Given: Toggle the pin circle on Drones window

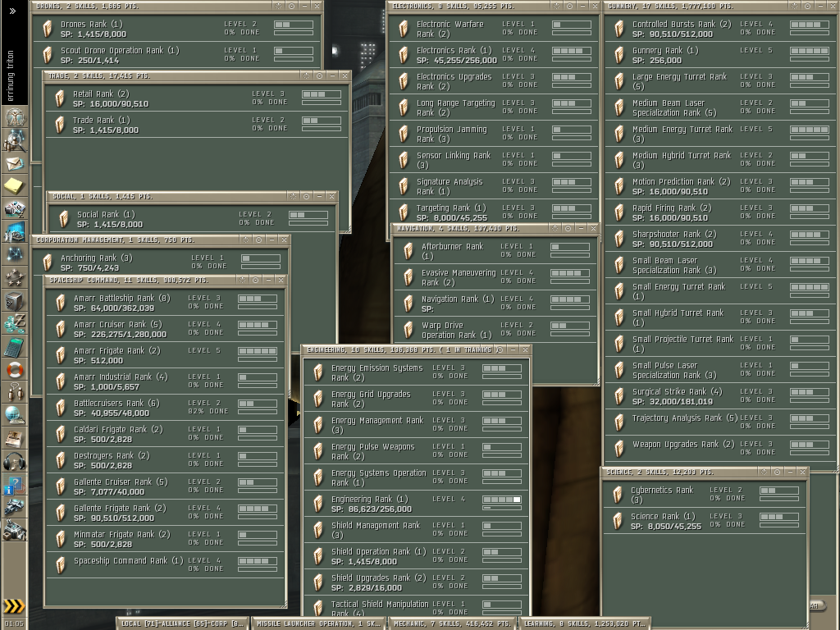Looking at the screenshot, I should [291, 6].
